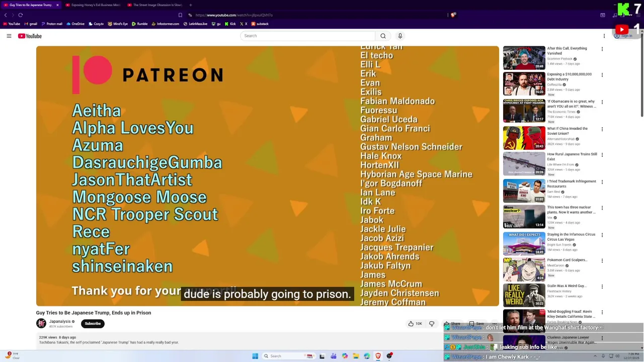Open the Kick bookmark
The height and width of the screenshot is (362, 644).
(230, 24)
